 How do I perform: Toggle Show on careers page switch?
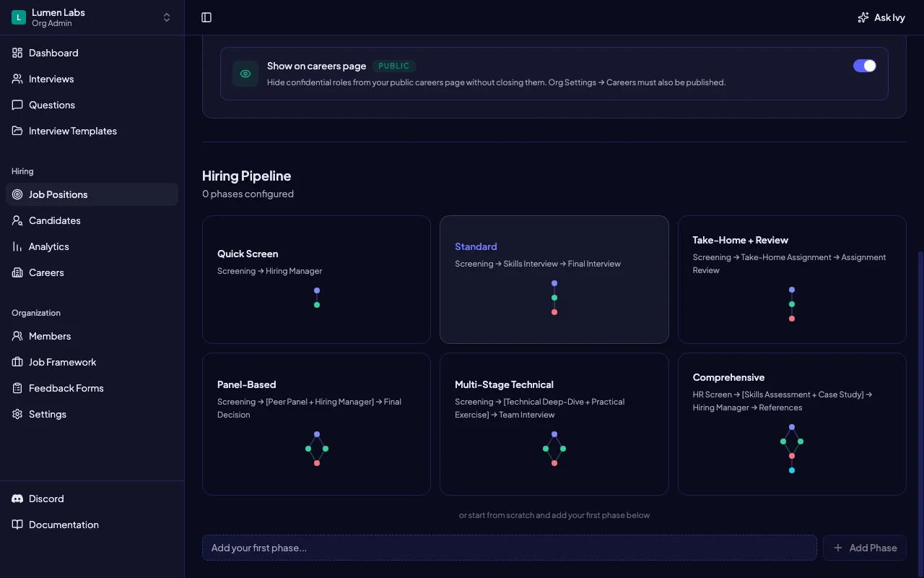point(865,66)
